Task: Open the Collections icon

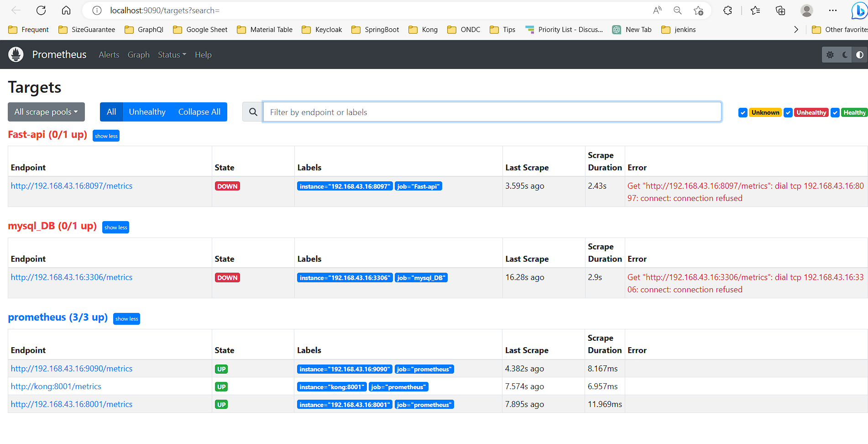Action: pyautogui.click(x=780, y=11)
